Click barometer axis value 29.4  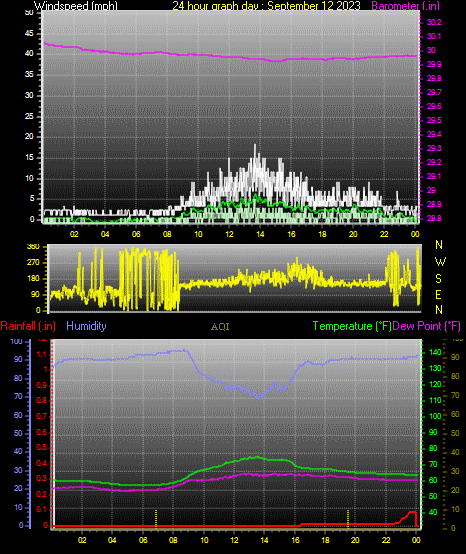pyautogui.click(x=434, y=134)
